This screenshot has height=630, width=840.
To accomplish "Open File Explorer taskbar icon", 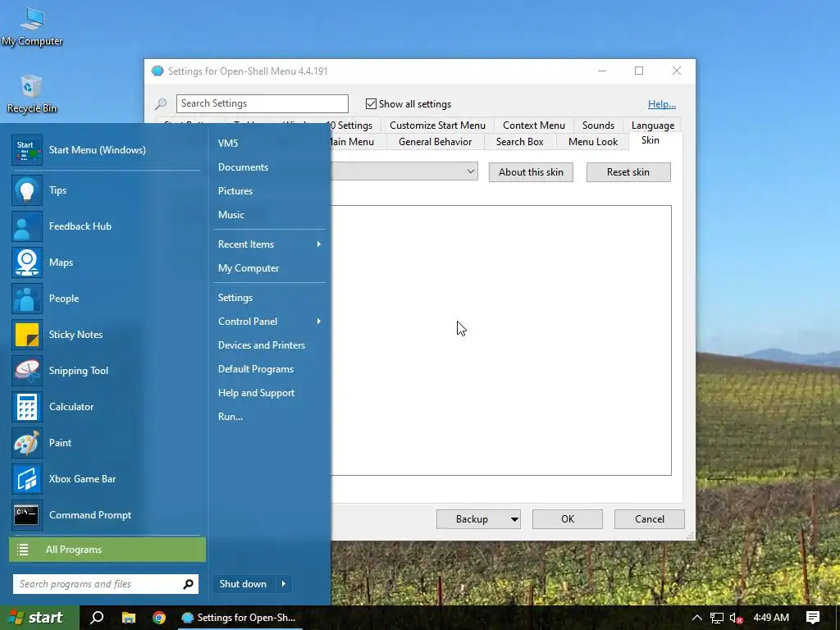I will pyautogui.click(x=129, y=618).
